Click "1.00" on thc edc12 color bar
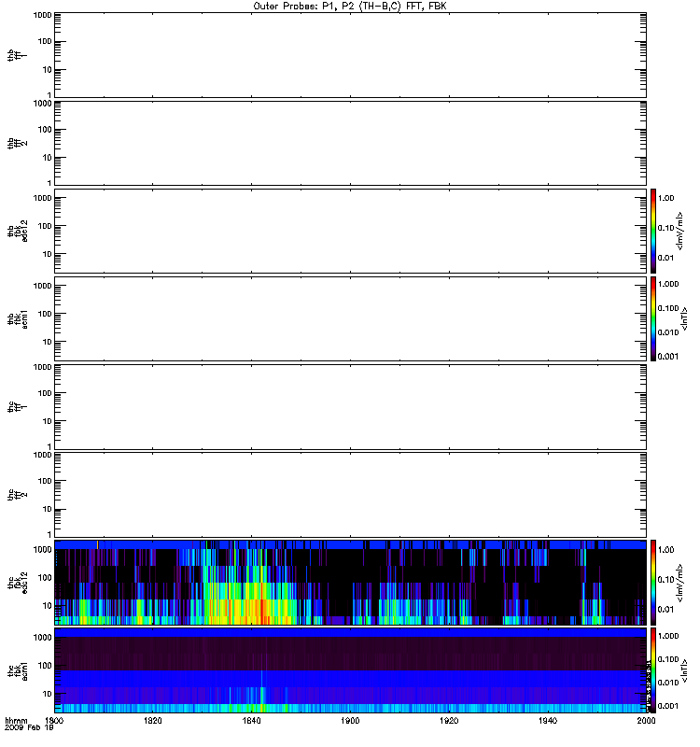 665,550
